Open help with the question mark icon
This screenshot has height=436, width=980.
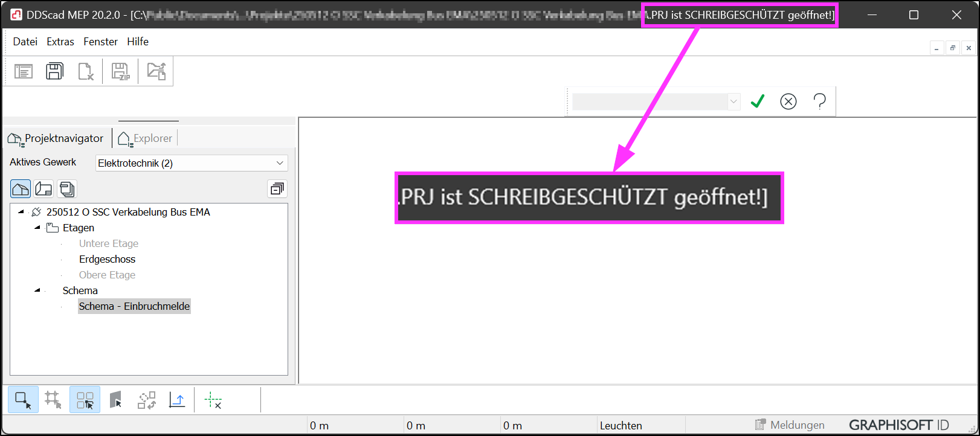tap(820, 101)
